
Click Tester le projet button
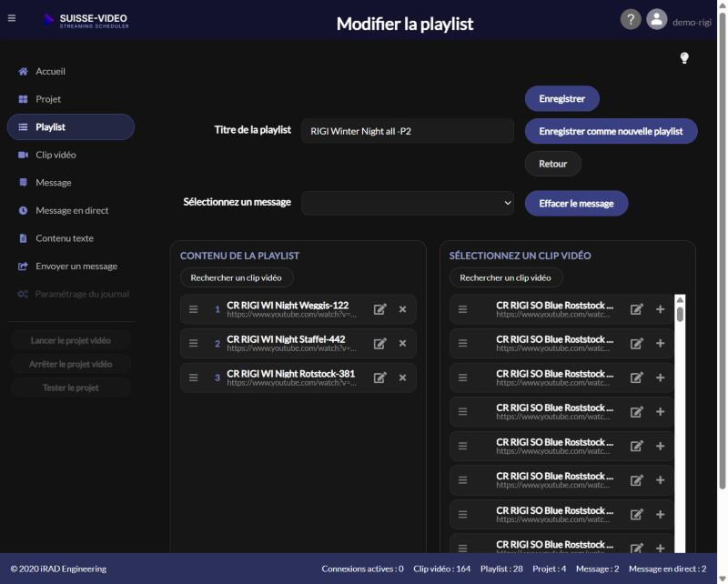coord(71,388)
